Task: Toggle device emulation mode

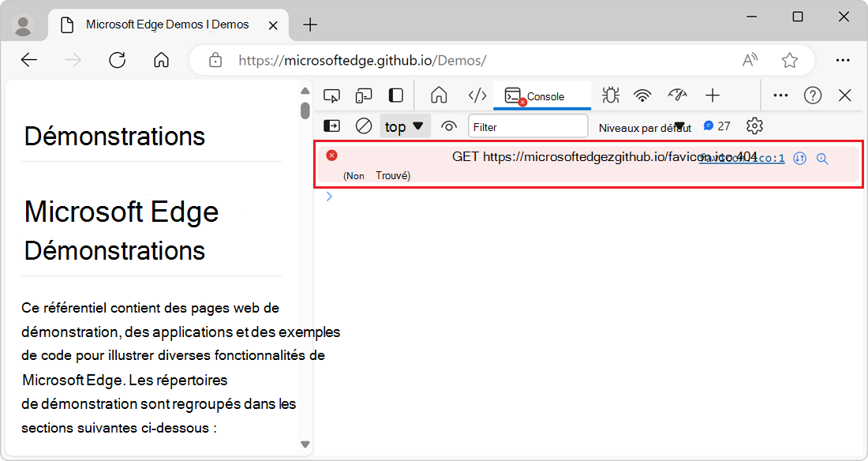Action: click(x=363, y=95)
